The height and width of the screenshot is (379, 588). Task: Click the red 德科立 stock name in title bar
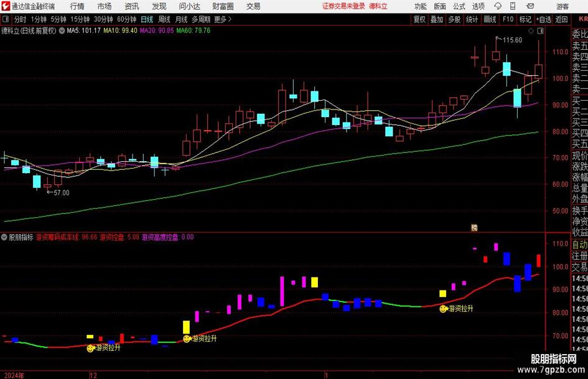(x=378, y=6)
